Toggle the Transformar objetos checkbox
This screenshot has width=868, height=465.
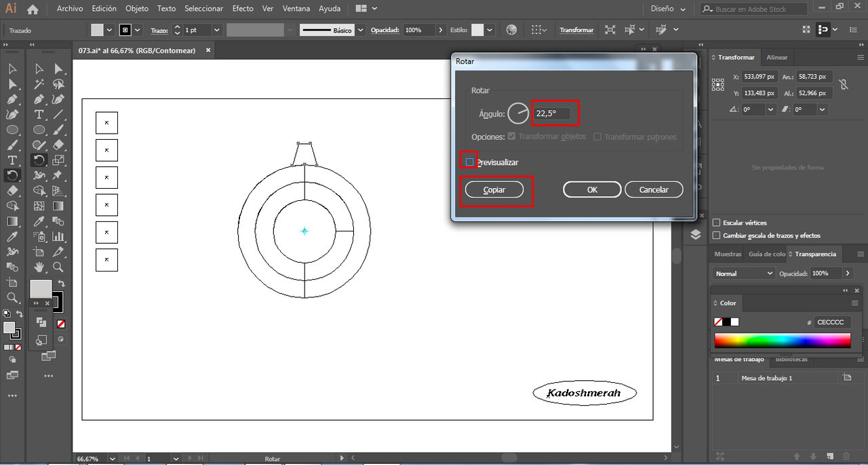tap(513, 136)
